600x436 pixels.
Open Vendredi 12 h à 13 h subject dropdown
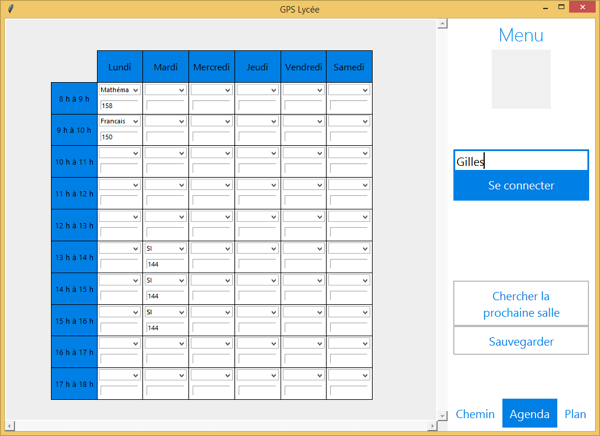[x=303, y=217]
